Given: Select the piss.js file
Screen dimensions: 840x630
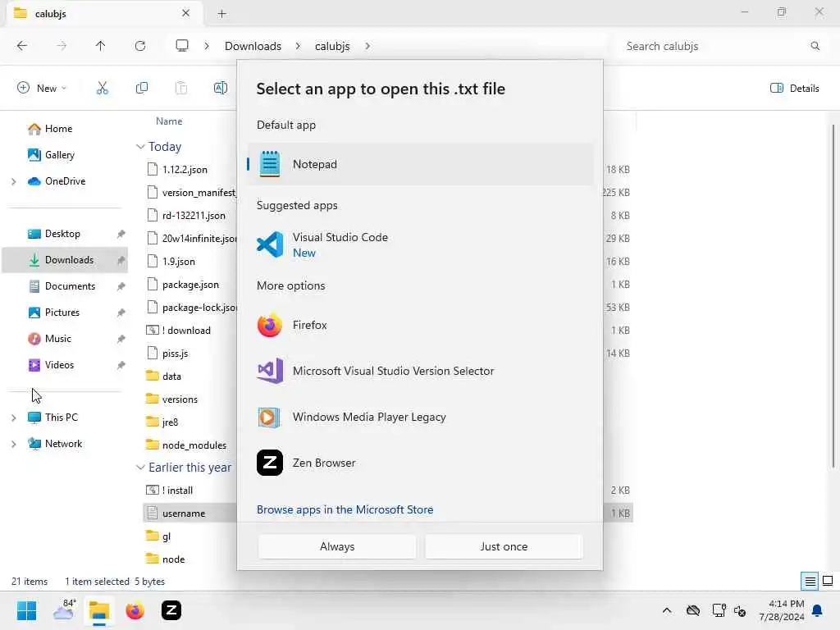Looking at the screenshot, I should tap(175, 354).
